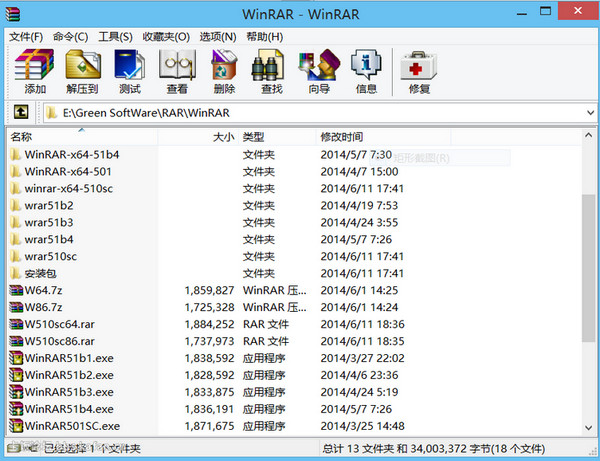The width and height of the screenshot is (600, 461).
Task: Click the scrollbar down arrow
Action: pos(589,428)
